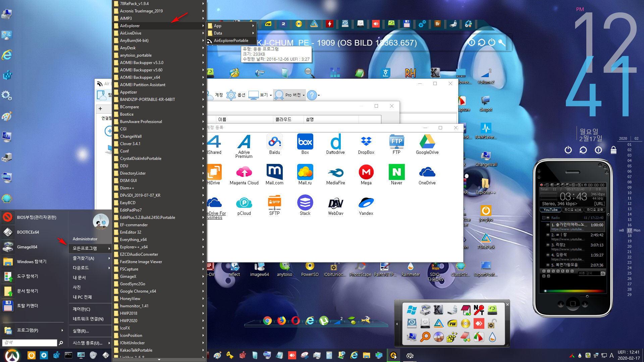
Task: Select the pCloud icon
Action: pos(244,205)
